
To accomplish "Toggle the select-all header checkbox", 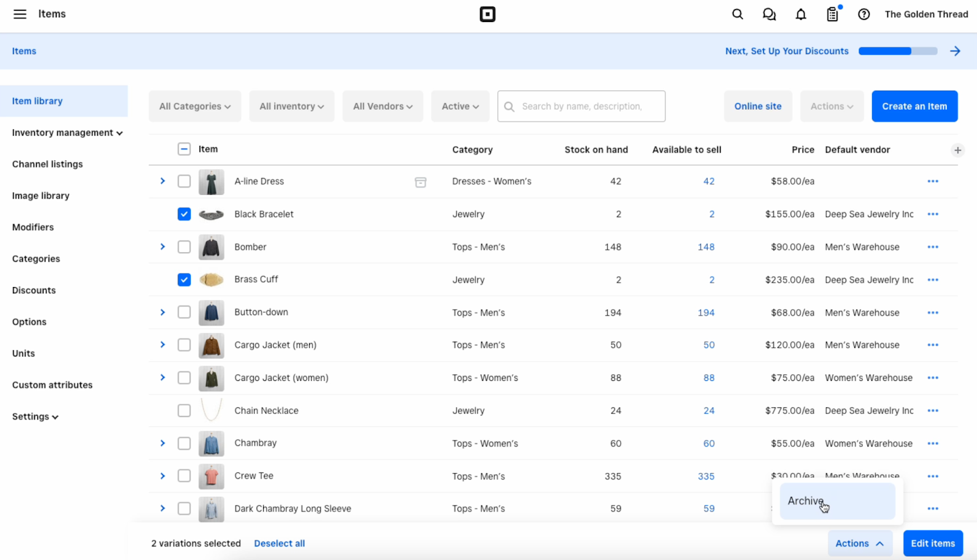I will [184, 149].
